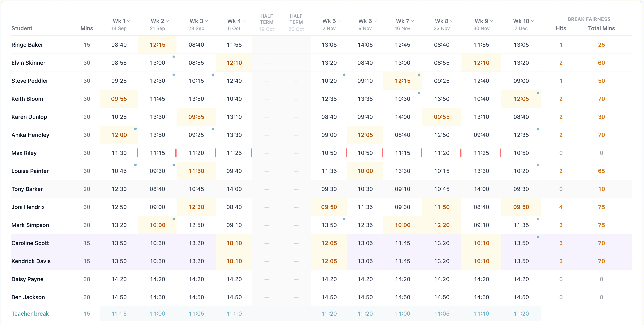Click the Half Term 19 Oct header
Image resolution: width=644 pixels, height=325 pixels.
[x=266, y=22]
